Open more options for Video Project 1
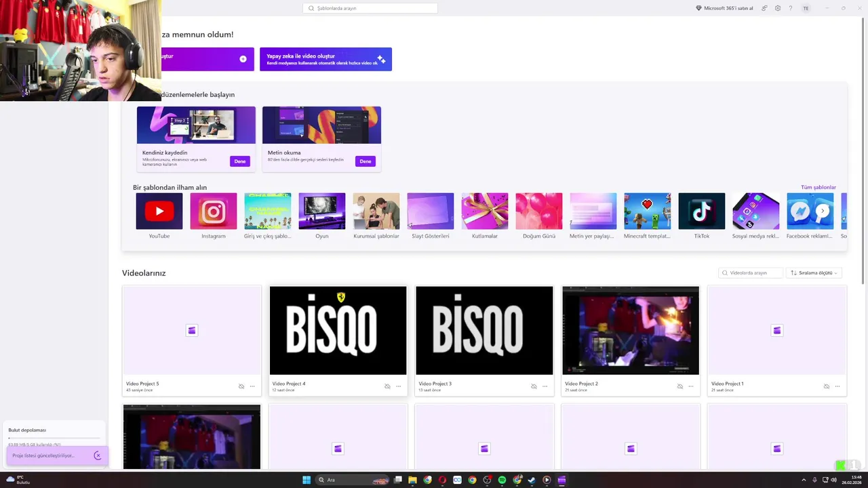This screenshot has width=868, height=488. coord(837,386)
